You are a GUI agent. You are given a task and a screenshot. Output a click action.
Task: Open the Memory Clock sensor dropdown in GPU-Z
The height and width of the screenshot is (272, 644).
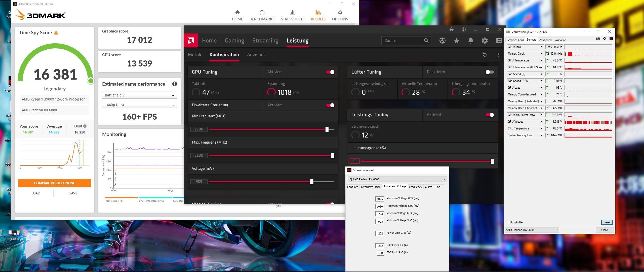point(541,54)
